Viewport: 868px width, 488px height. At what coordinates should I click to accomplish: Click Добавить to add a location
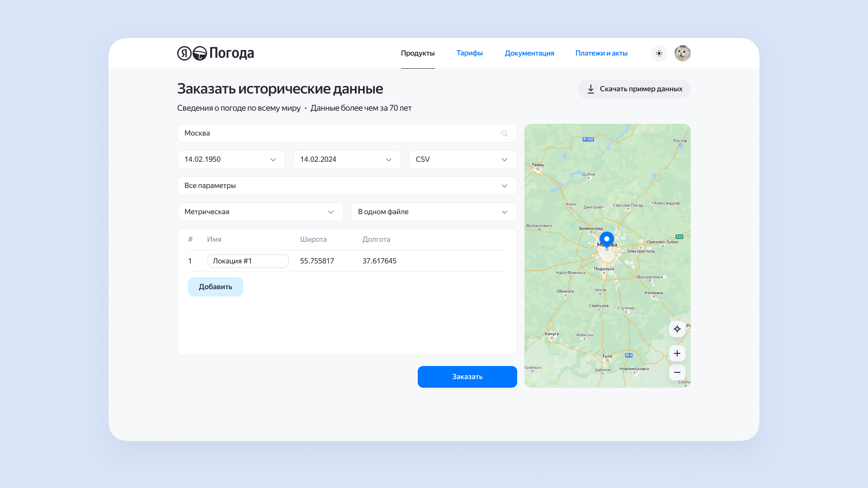point(215,286)
